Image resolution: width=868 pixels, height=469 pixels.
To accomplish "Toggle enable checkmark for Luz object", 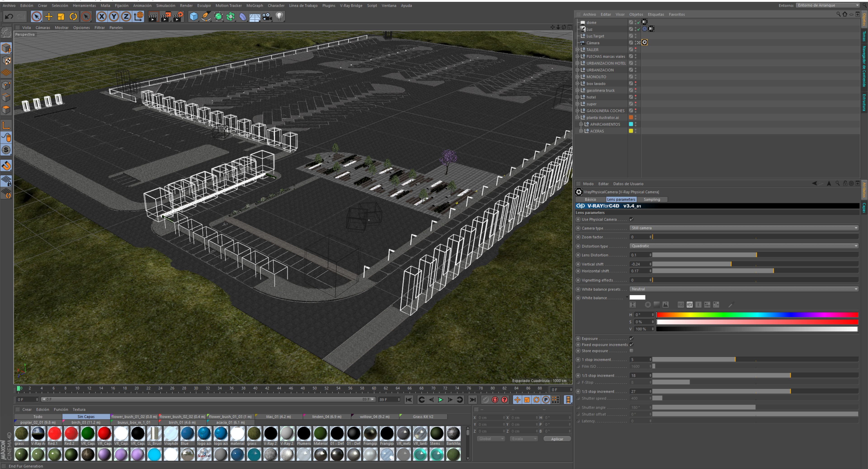I will coord(639,29).
